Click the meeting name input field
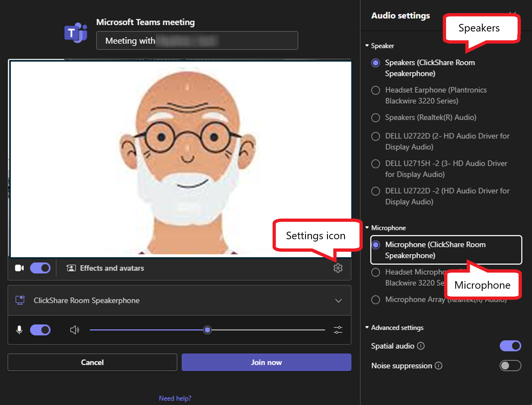 [x=197, y=41]
